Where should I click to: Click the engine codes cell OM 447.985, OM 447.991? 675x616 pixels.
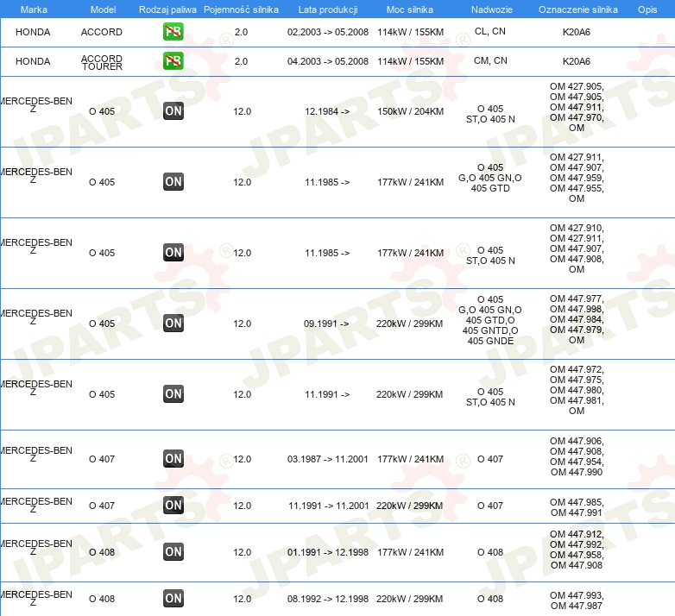pos(577,507)
